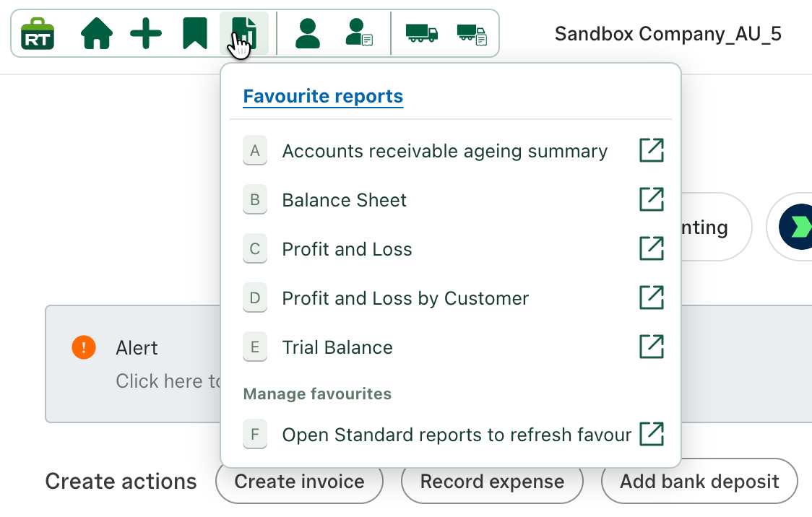The image size is (812, 517).
Task: Click the Create actions heading
Action: point(121,482)
